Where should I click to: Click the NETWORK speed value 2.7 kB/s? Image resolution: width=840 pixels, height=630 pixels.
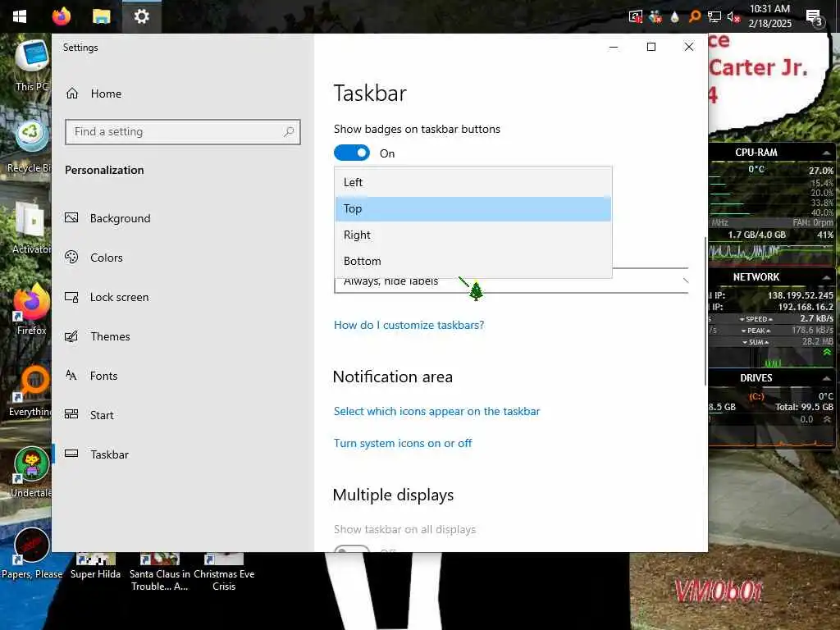[816, 319]
